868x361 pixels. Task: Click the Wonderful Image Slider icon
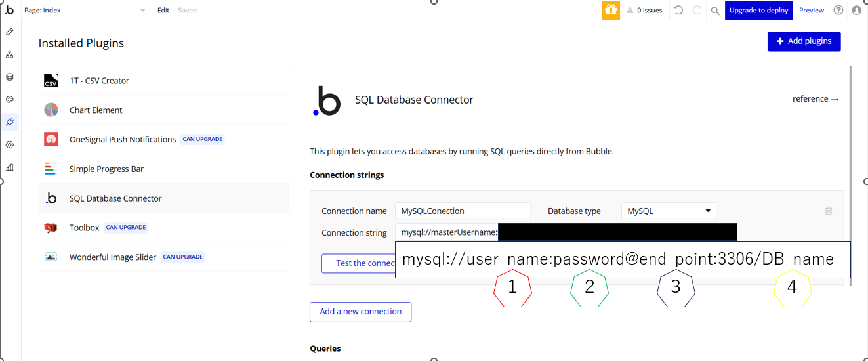click(x=51, y=257)
